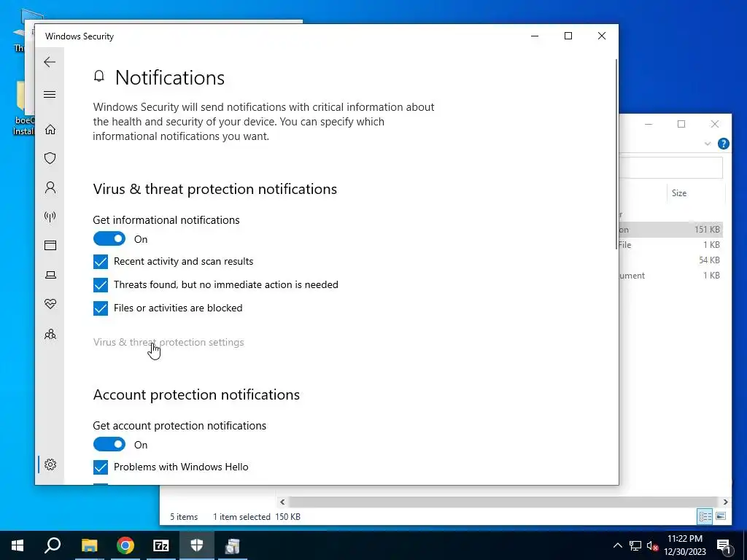Viewport: 747px width, 560px height.
Task: Click Explorer horizontal scrollbar left arrow
Action: [282, 502]
